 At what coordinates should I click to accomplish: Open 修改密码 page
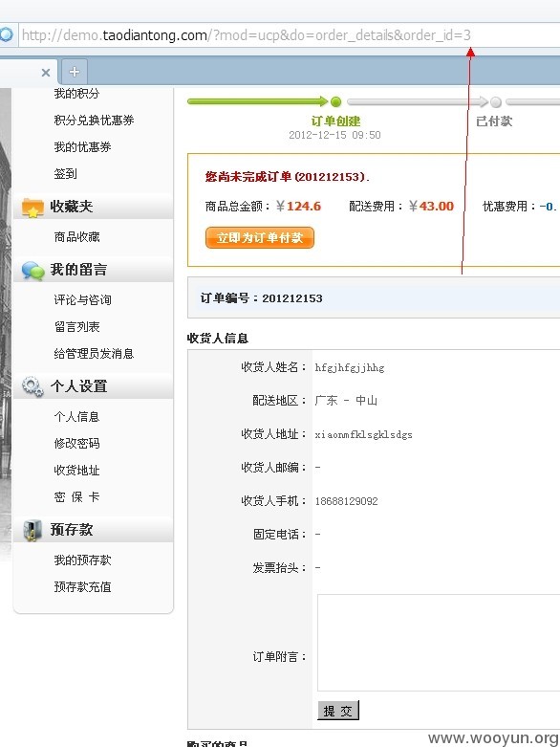tap(76, 443)
